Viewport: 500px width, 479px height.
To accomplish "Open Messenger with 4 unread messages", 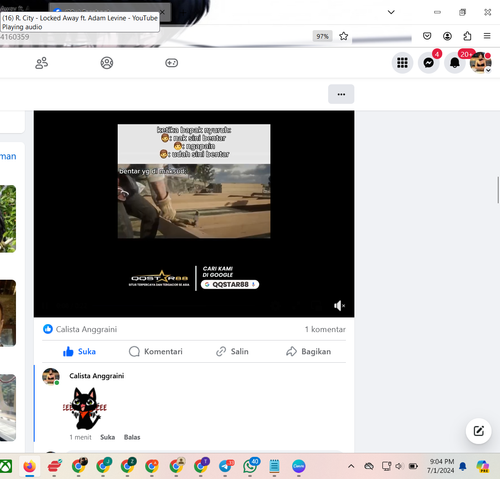I will (x=429, y=63).
